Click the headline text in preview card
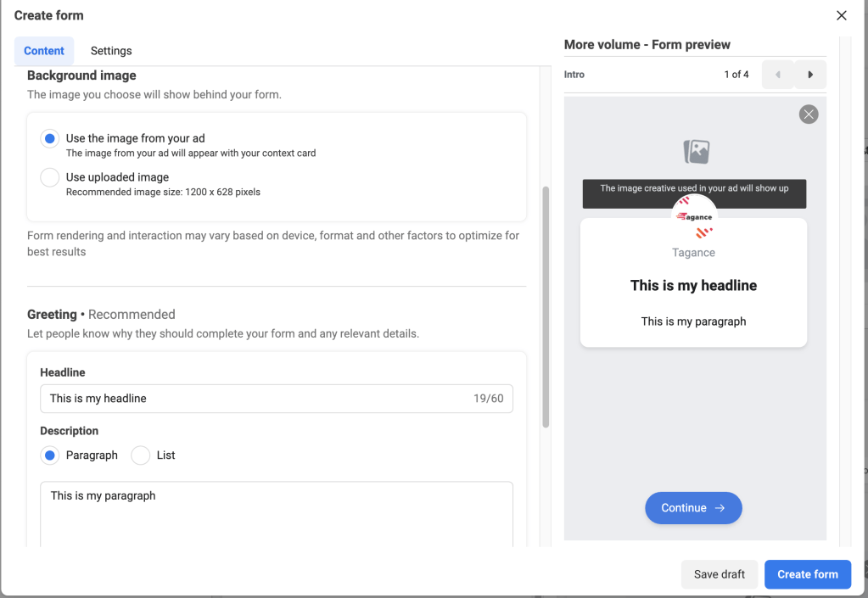The width and height of the screenshot is (868, 598). click(693, 286)
